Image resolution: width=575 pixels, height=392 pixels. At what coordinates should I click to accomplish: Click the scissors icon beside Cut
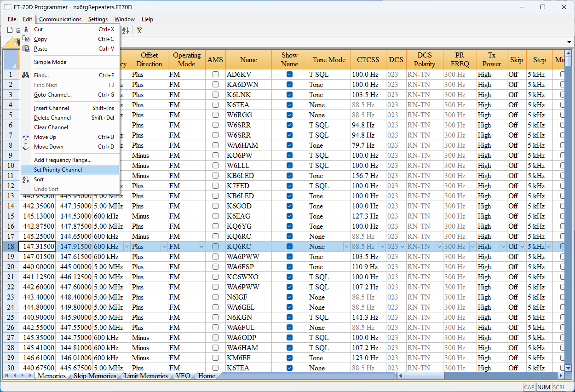click(26, 29)
